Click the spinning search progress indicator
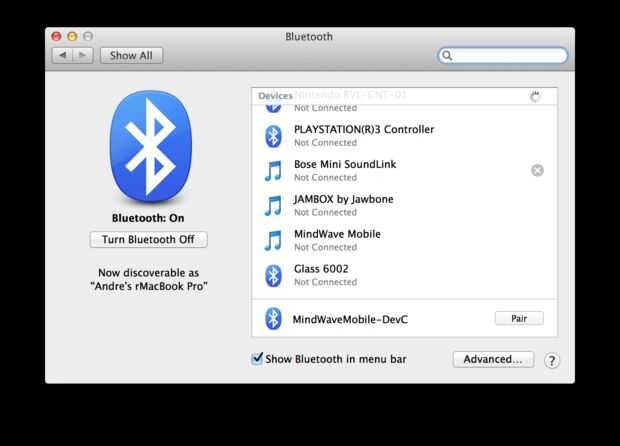This screenshot has width=620, height=446. point(535,96)
